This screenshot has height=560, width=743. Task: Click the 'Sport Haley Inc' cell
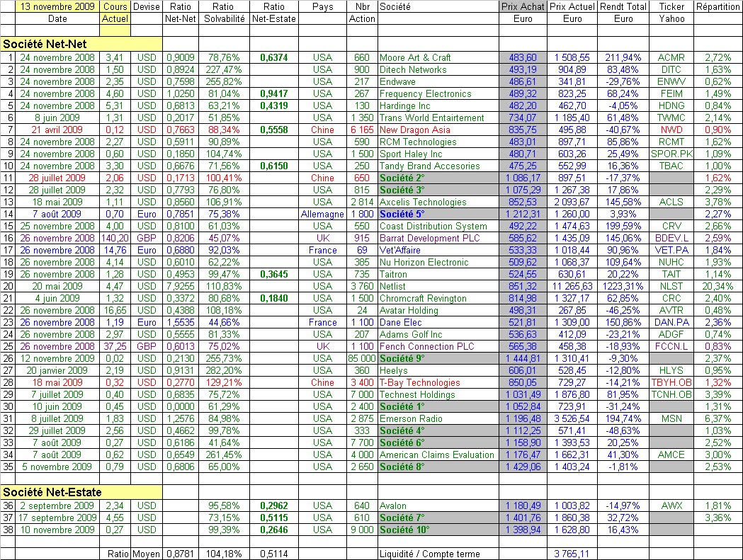(438, 154)
